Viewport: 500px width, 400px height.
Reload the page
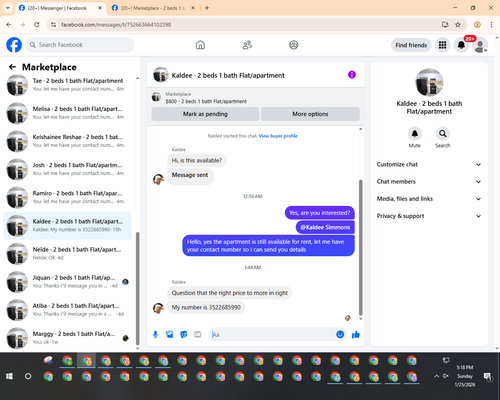37,25
